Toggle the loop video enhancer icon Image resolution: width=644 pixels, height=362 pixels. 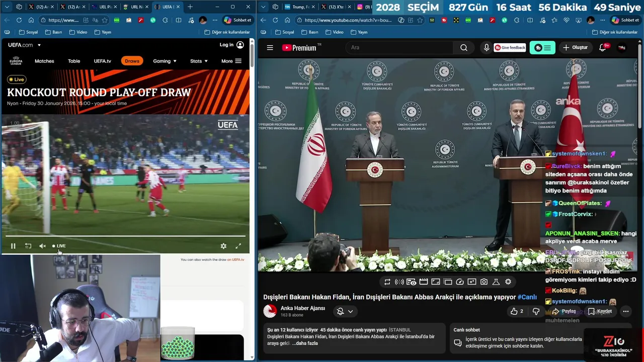pyautogui.click(x=387, y=282)
